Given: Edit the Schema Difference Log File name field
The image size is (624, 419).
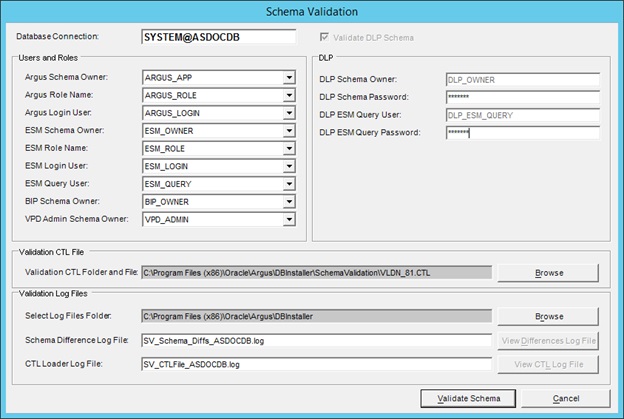Looking at the screenshot, I should pos(316,341).
